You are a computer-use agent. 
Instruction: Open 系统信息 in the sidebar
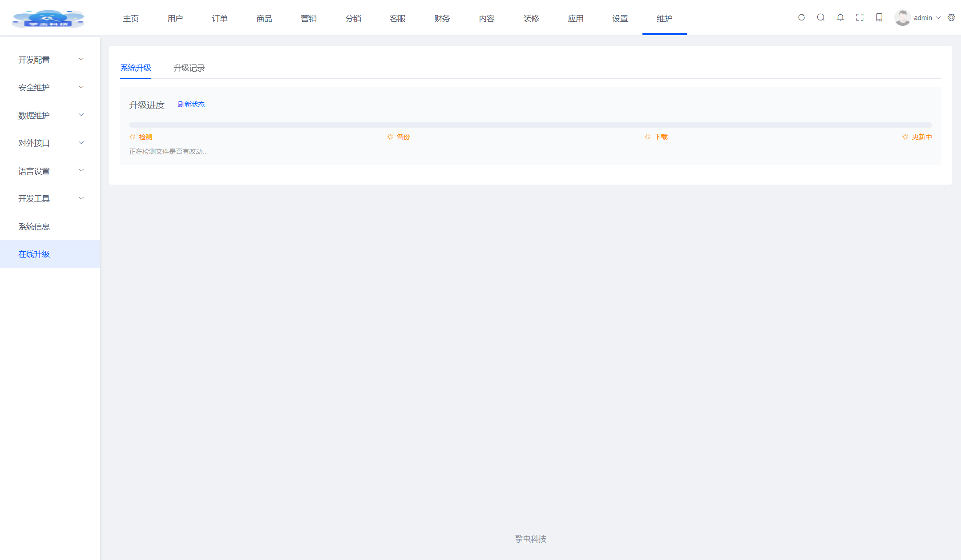click(x=34, y=226)
